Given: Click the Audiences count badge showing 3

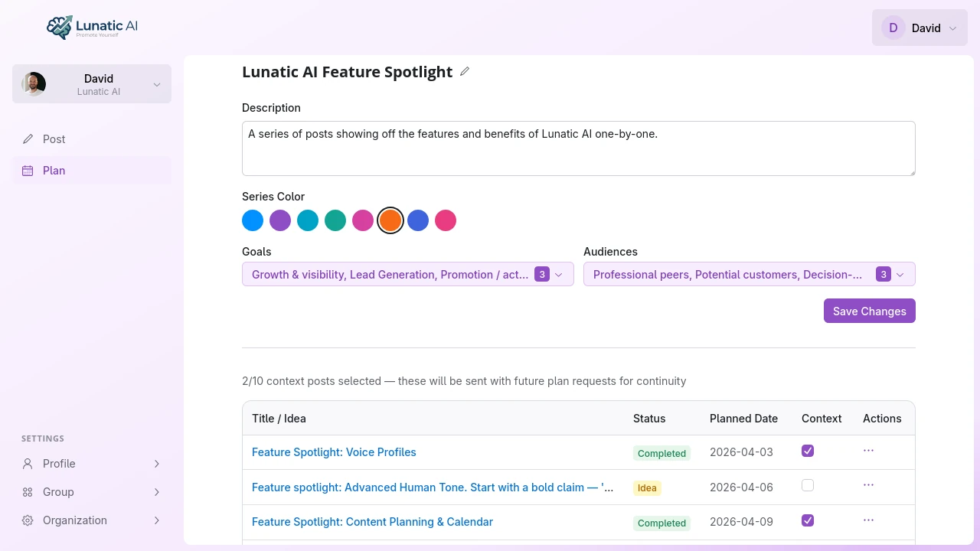Looking at the screenshot, I should pos(884,274).
